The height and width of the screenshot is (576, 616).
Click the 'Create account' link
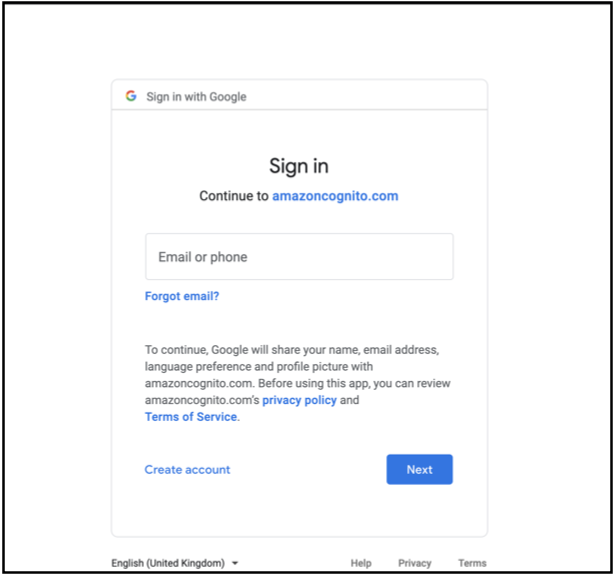pyautogui.click(x=187, y=469)
